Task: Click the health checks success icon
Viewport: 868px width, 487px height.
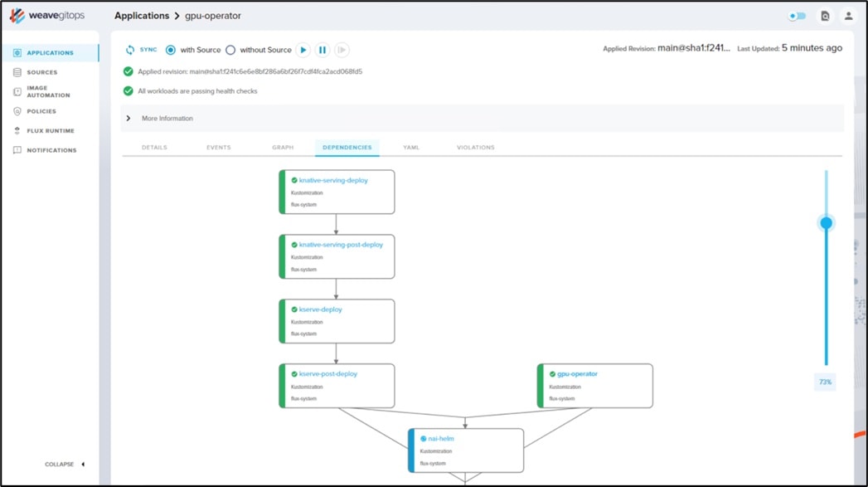Action: click(129, 91)
